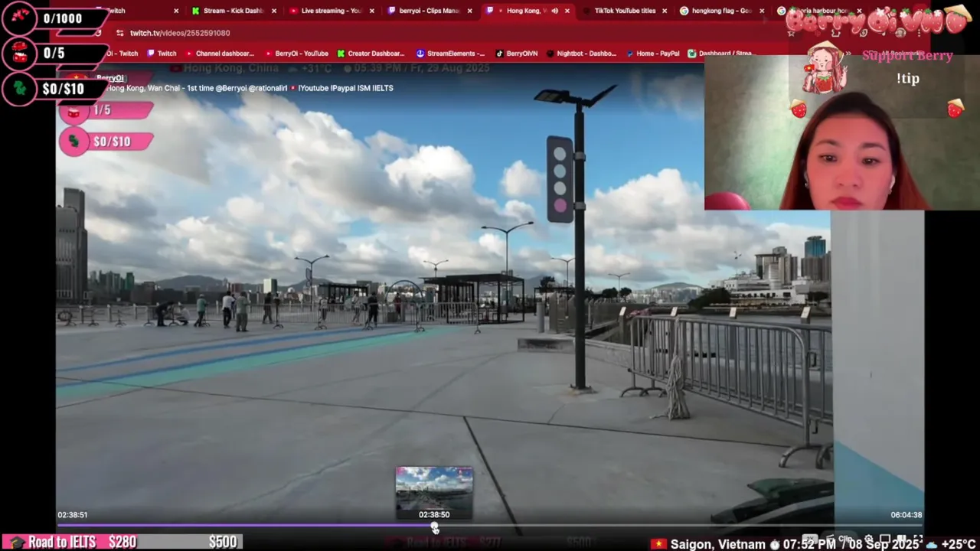Open the Twitch bookmark with purple icon
Image resolution: width=980 pixels, height=551 pixels.
[162, 54]
